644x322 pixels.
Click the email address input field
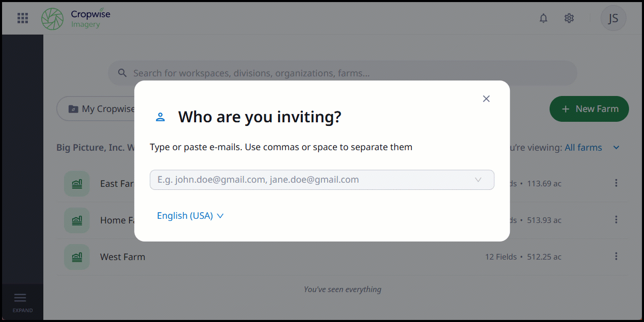310,180
